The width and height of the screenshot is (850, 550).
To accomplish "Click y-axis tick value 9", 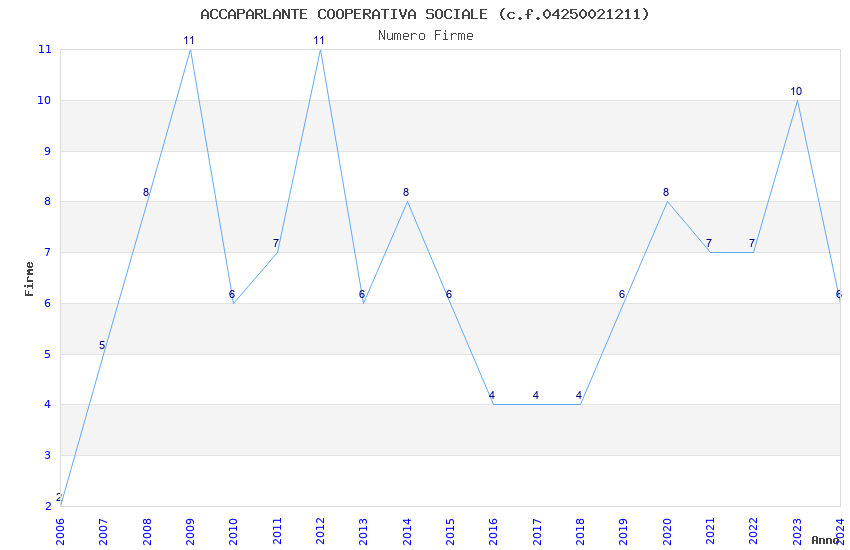I will coord(48,151).
